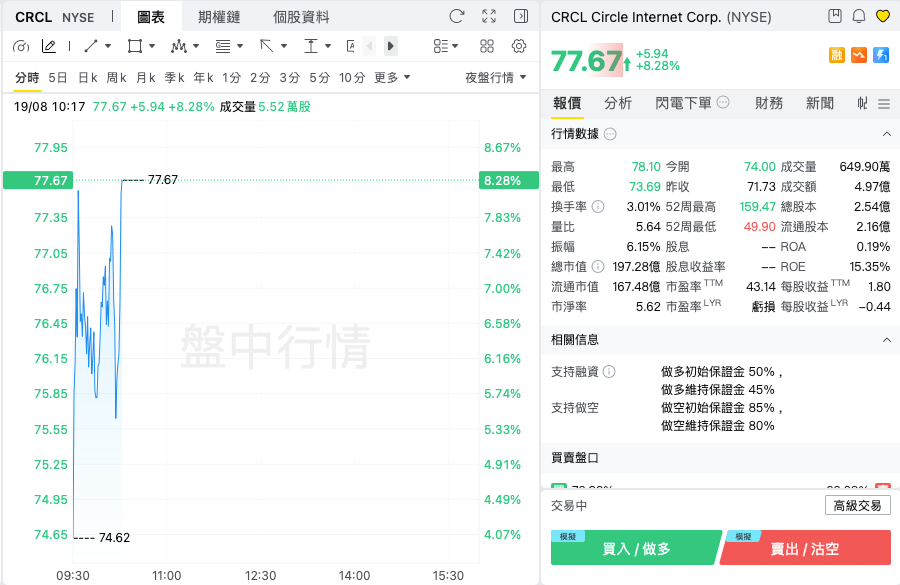Open the 更多 timeframes dropdown
This screenshot has height=585, width=900.
click(x=392, y=78)
